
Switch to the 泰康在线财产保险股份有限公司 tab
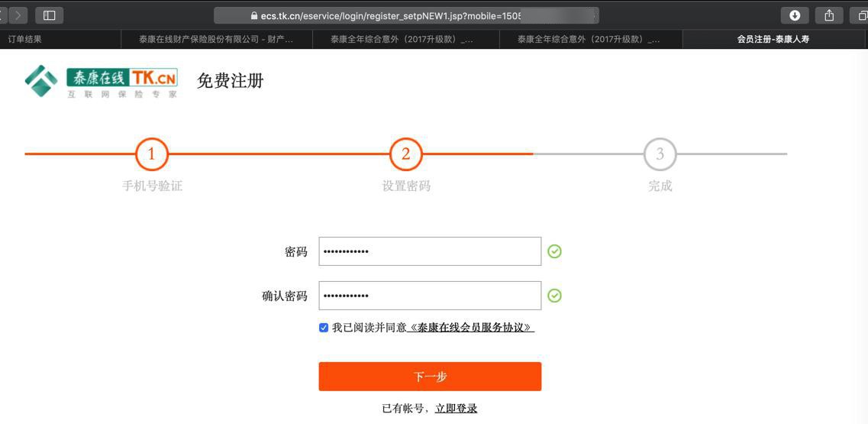point(217,40)
